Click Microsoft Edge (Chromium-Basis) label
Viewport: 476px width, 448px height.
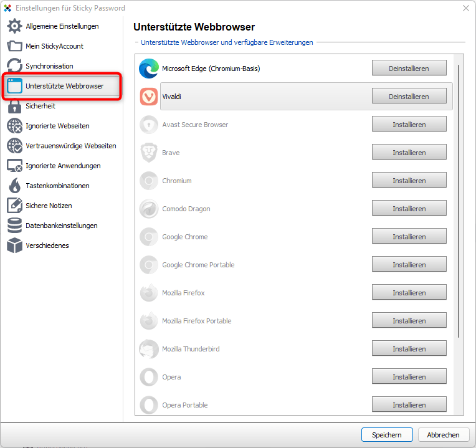211,69
